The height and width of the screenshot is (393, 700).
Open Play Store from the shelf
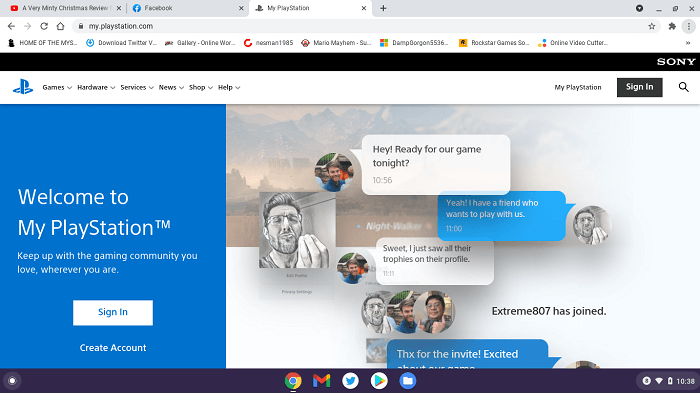click(379, 381)
